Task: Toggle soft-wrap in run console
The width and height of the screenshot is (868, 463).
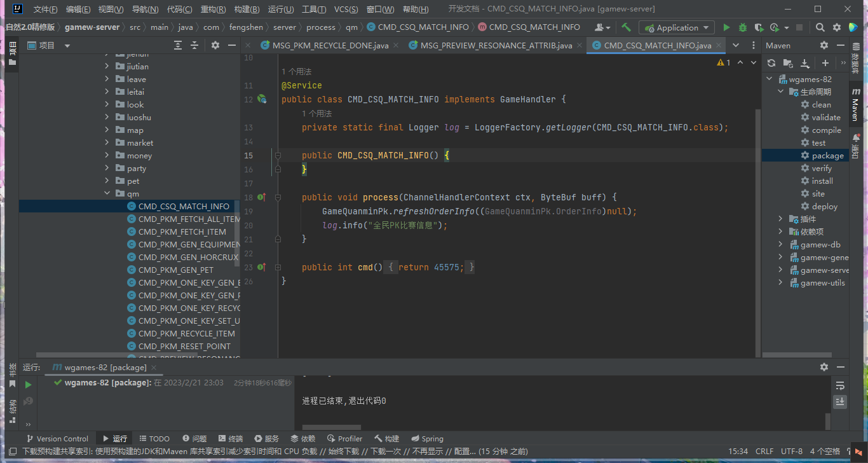Action: pos(840,386)
